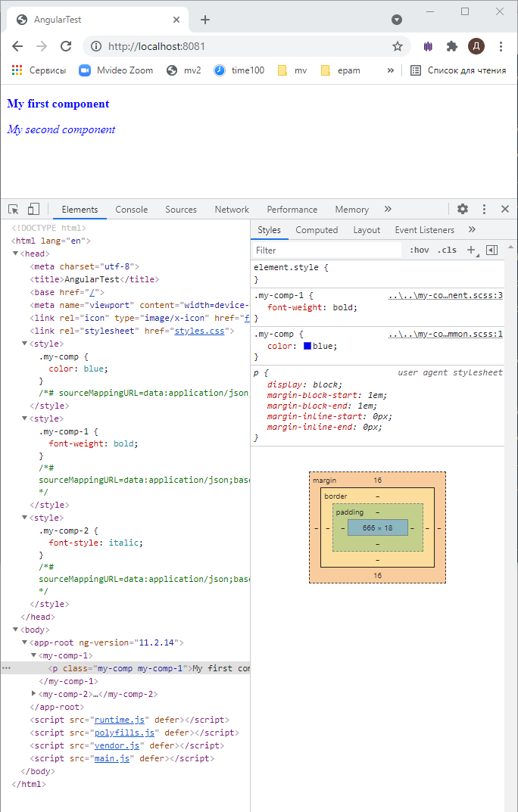This screenshot has height=812, width=518.
Task: Show more DevTools panels chevron
Action: [388, 209]
